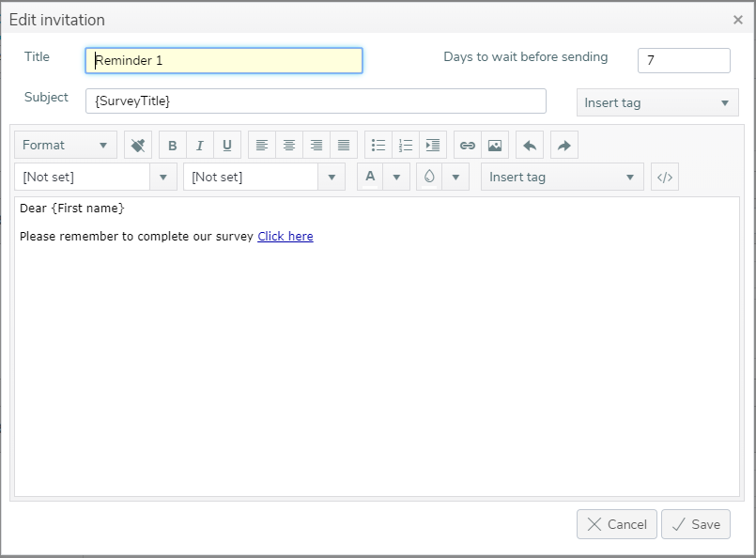756x558 pixels.
Task: Open the text color dropdown arrow
Action: (x=396, y=177)
